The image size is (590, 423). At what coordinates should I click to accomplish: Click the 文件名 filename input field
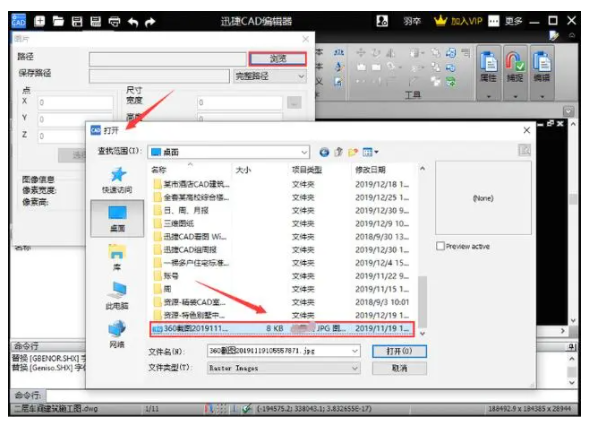279,351
